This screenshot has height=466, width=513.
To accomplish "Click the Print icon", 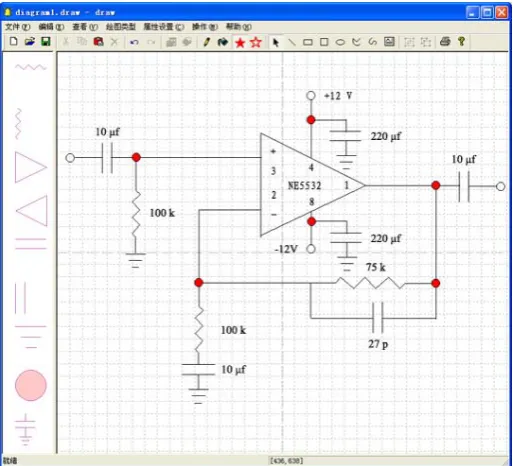I will coord(445,42).
